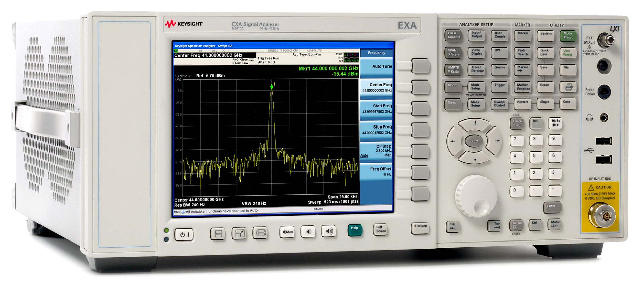Tap the down arrow navigation key

pyautogui.click(x=475, y=159)
